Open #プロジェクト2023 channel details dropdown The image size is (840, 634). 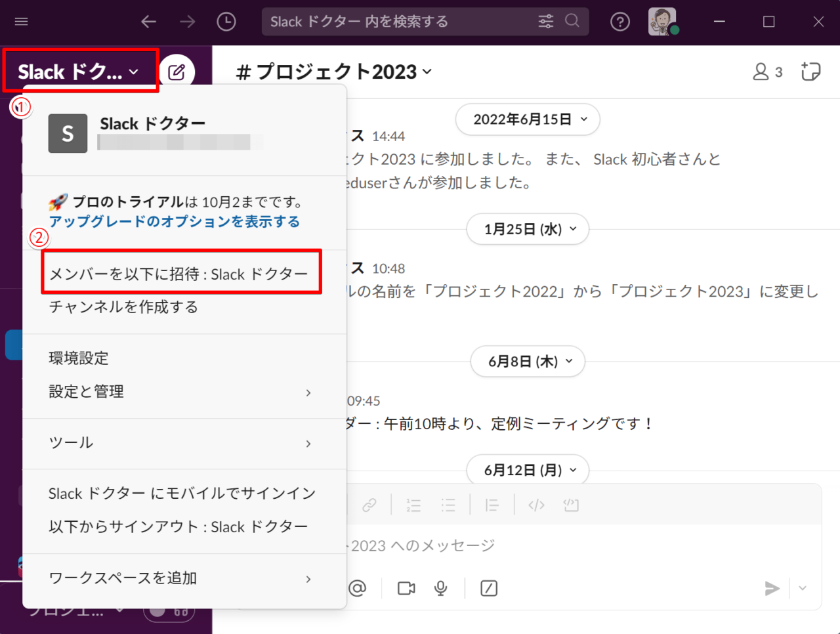coord(334,72)
